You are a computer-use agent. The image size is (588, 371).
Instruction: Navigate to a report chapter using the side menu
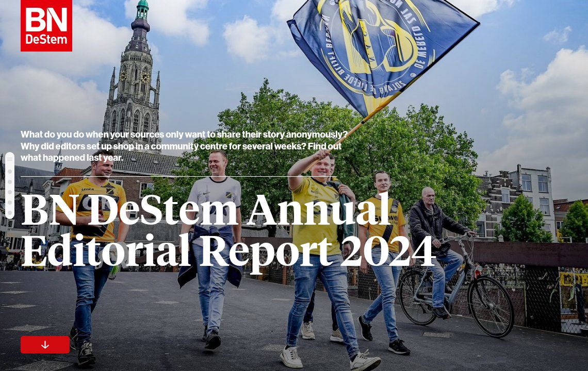click(x=10, y=192)
